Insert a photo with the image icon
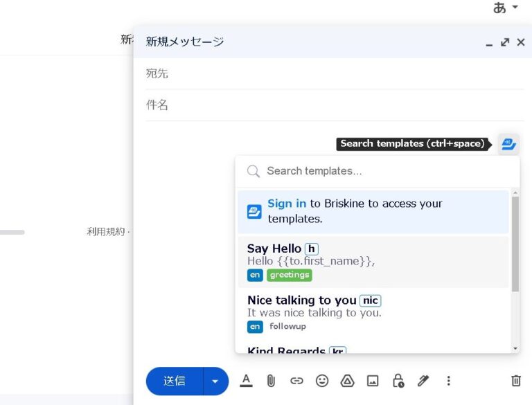 tap(373, 381)
